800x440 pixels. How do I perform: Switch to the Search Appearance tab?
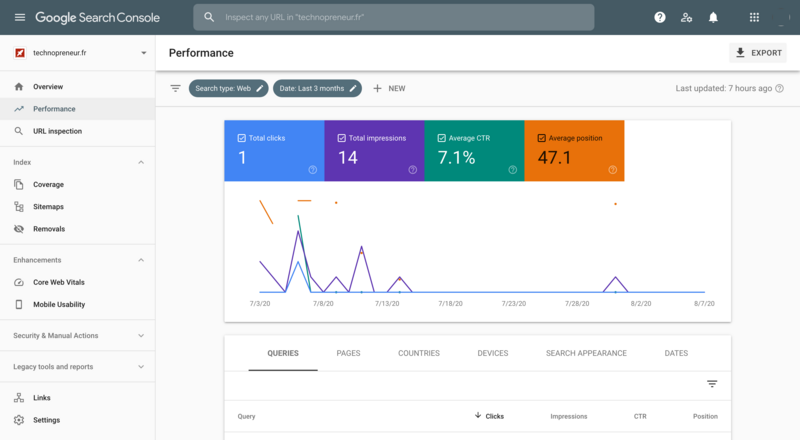(586, 353)
